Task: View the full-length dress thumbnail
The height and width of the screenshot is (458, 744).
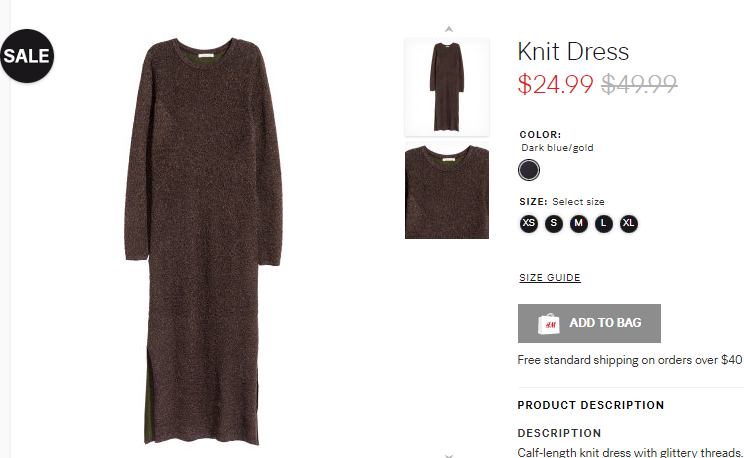Action: click(x=446, y=87)
